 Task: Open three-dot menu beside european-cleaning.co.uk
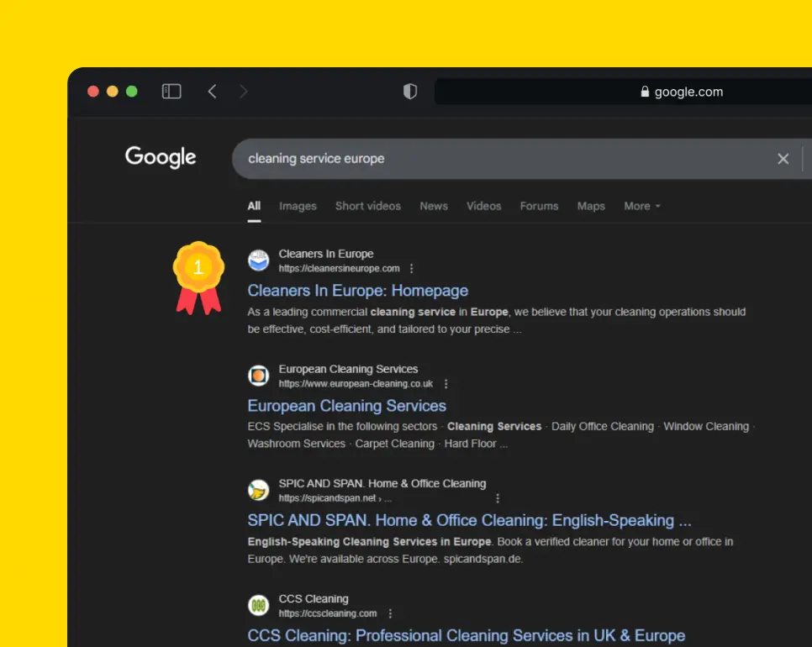pos(446,384)
